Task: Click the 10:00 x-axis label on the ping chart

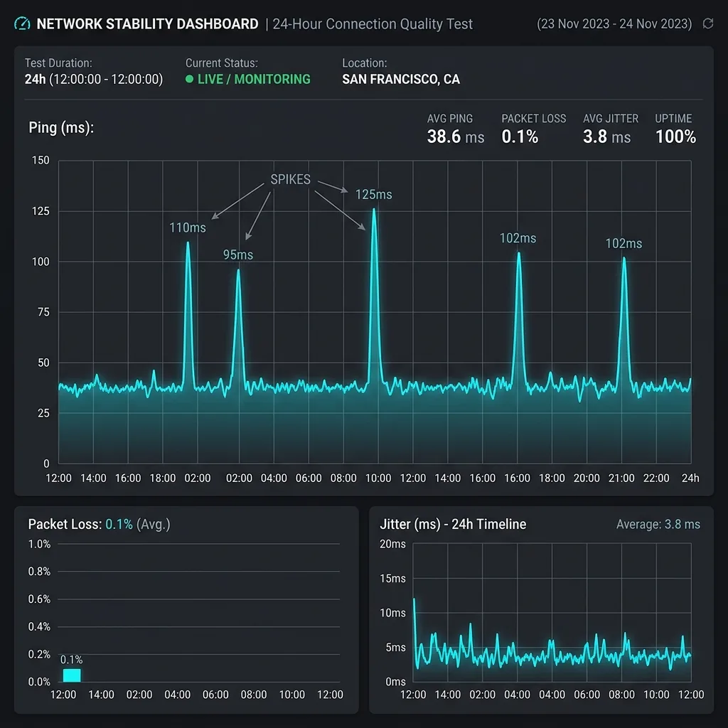Action: [378, 478]
